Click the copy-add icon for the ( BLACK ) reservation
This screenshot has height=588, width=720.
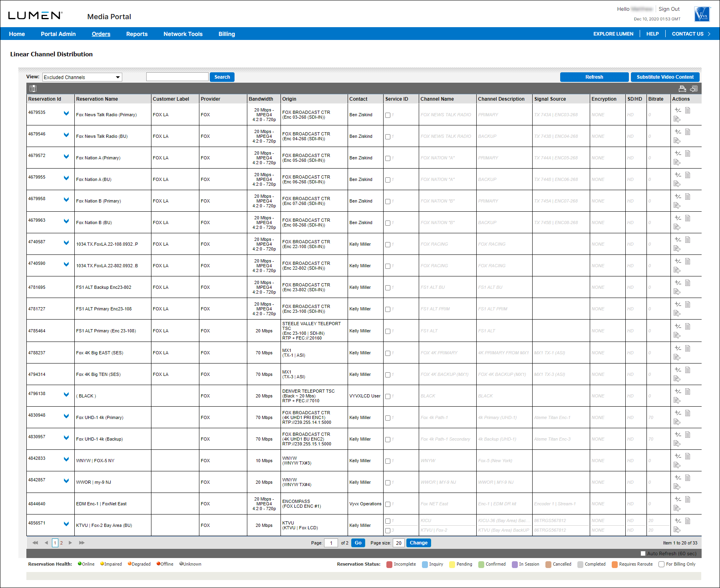(x=677, y=400)
